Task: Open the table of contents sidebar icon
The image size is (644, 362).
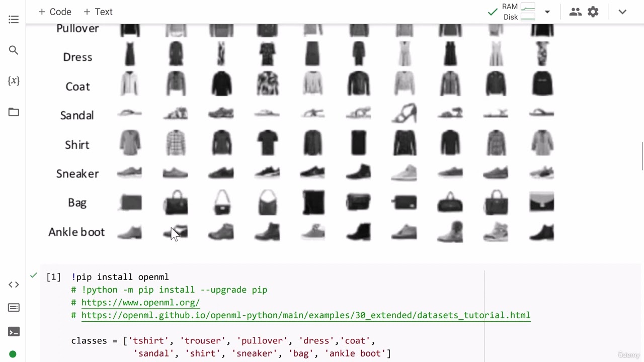Action: (14, 20)
